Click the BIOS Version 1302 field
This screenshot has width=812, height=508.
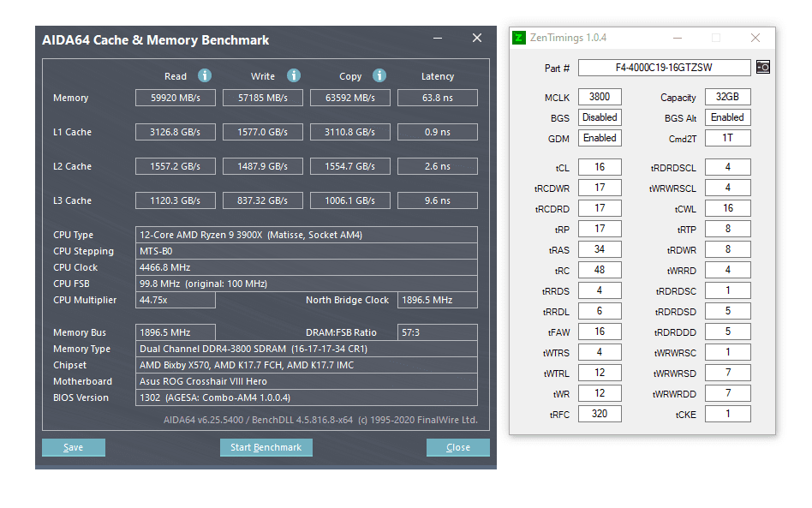[307, 397]
